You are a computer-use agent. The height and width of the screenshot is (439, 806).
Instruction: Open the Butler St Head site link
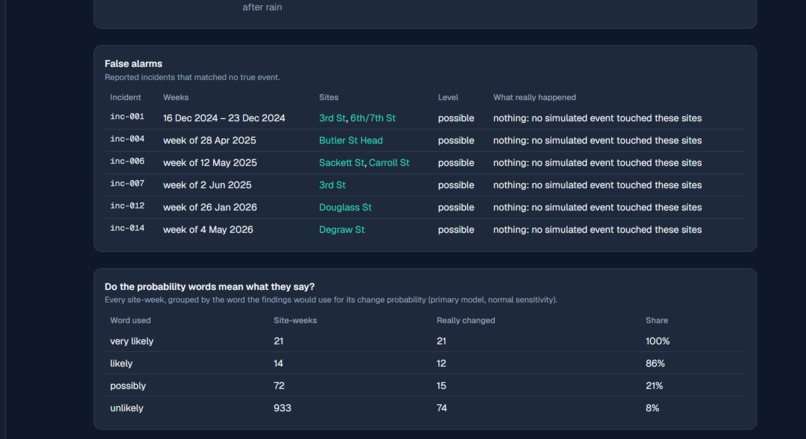[x=351, y=140]
